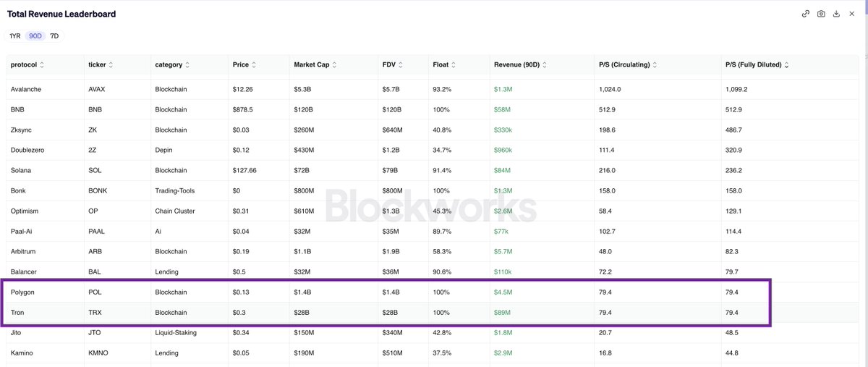Screen dimensions: 868x367
Task: Click the TRX ticker cell
Action: [x=94, y=312]
